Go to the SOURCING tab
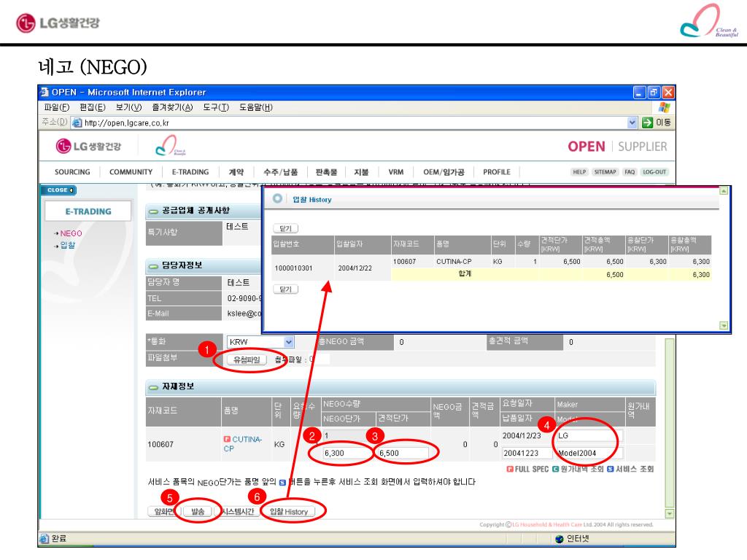747x560 pixels. coord(72,172)
